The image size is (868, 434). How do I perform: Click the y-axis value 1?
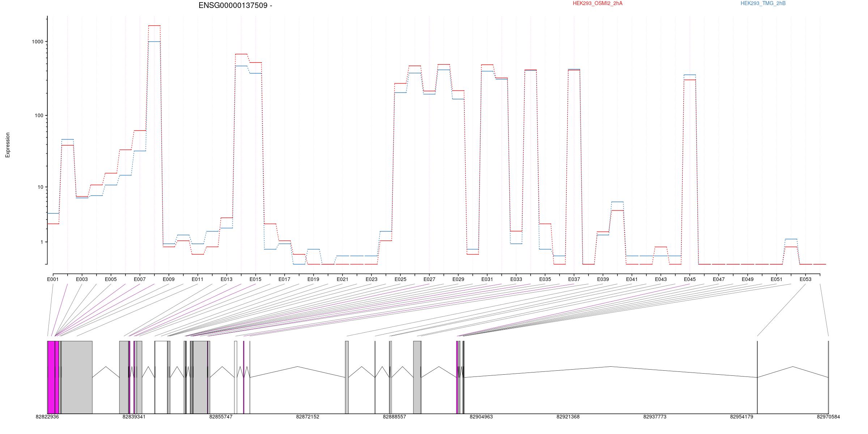(x=42, y=242)
